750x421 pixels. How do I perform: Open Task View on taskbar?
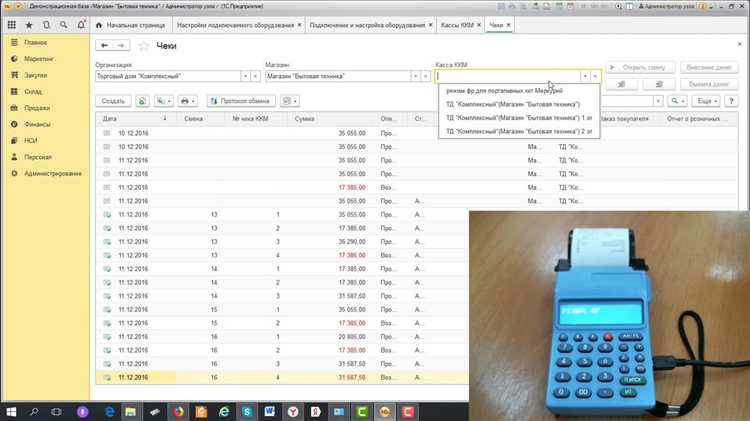click(56, 411)
